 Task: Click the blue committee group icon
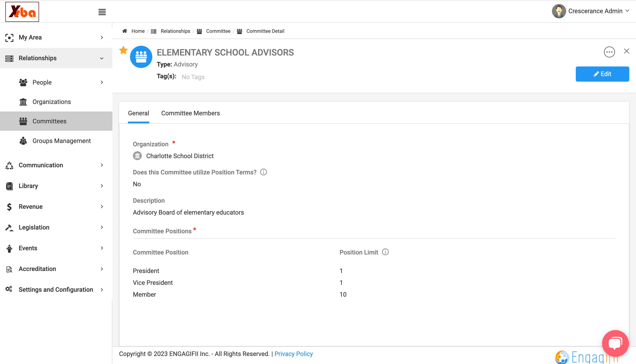[141, 57]
